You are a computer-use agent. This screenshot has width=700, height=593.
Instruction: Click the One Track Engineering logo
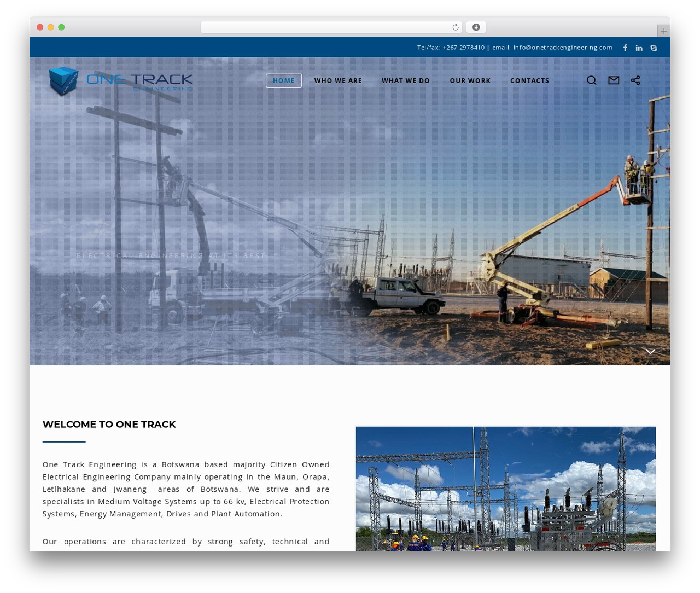[121, 81]
